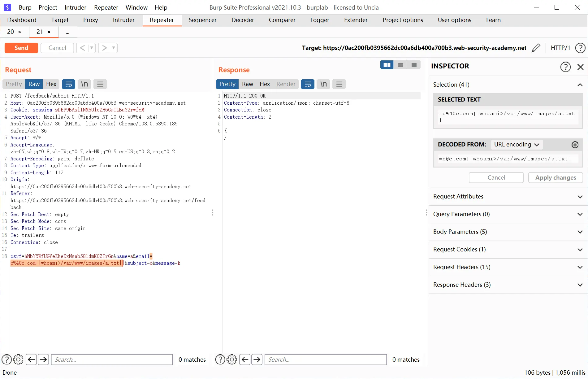Open the Extender tab
This screenshot has width=588, height=379.
[x=356, y=20]
